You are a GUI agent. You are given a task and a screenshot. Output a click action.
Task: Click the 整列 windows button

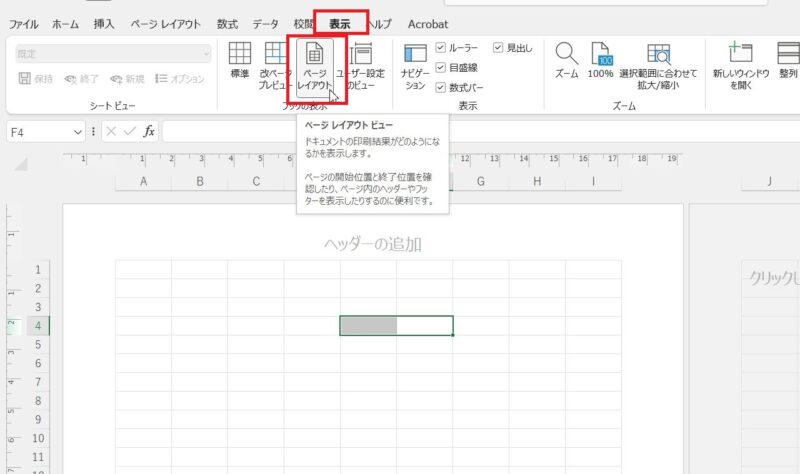coord(788,60)
